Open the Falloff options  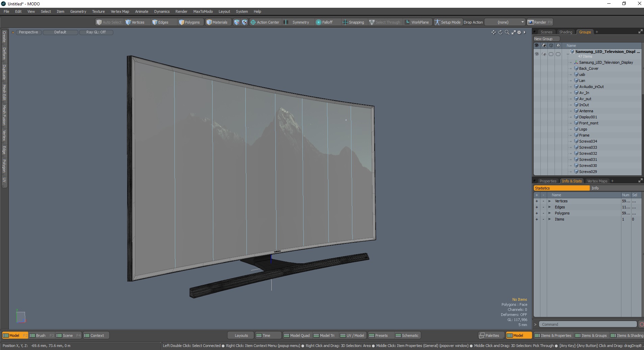coord(324,22)
